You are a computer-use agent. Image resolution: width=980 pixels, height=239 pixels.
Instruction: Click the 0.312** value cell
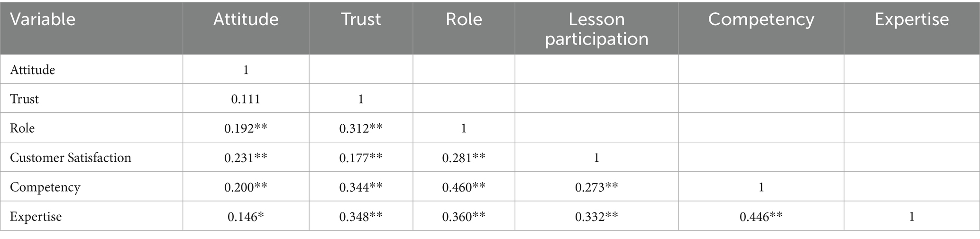(360, 129)
